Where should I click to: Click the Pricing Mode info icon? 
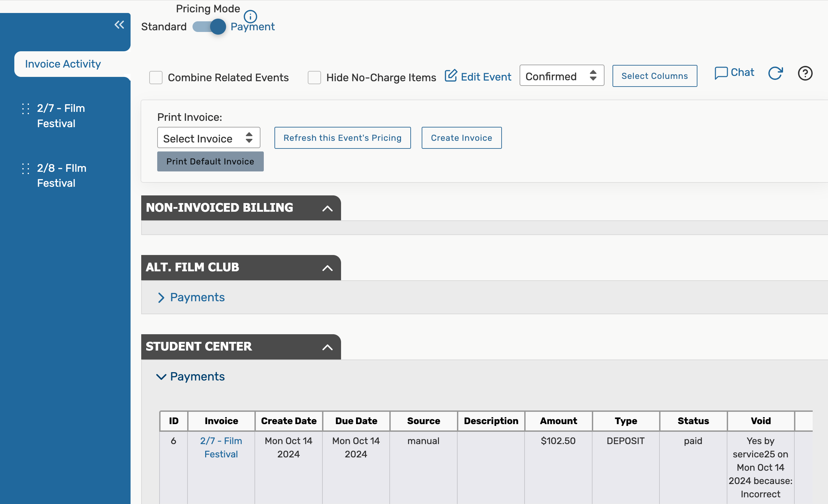(250, 16)
